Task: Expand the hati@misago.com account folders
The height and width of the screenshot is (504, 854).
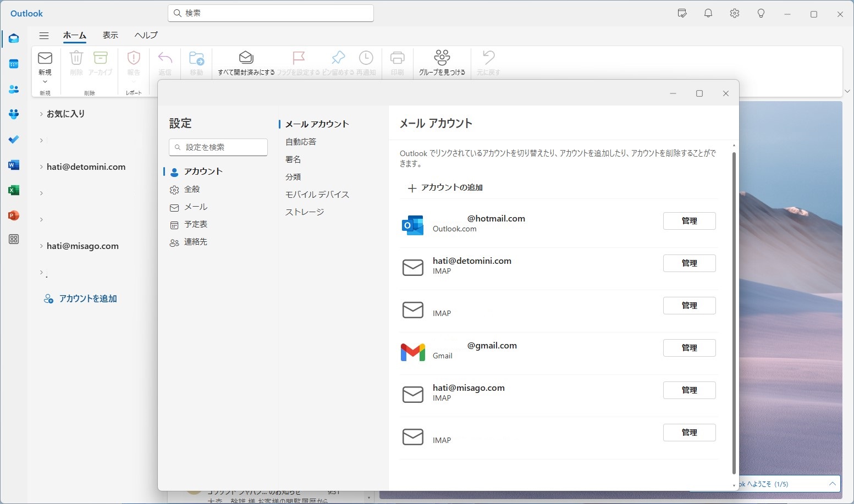Action: click(41, 246)
